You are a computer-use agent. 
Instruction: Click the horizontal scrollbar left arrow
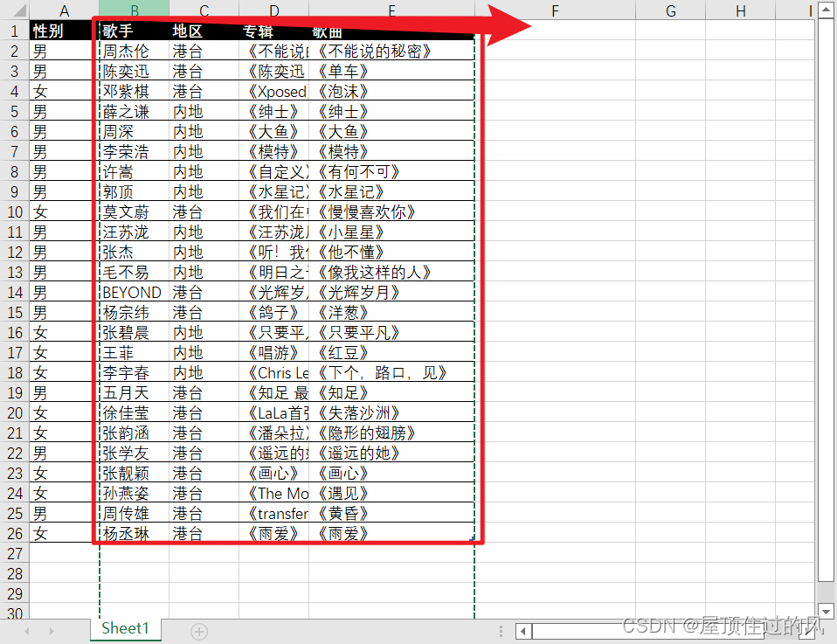[523, 632]
